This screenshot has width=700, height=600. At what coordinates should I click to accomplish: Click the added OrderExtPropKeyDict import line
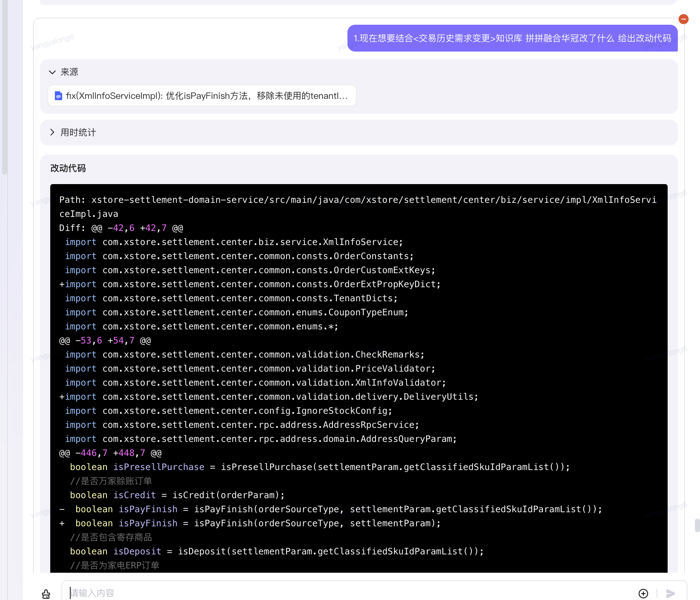click(250, 284)
